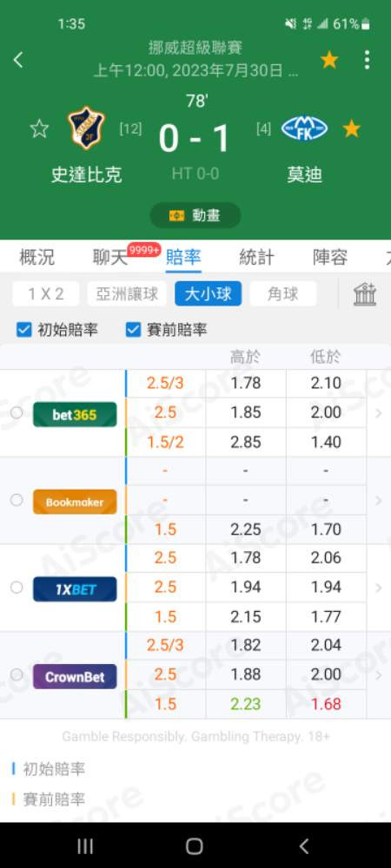This screenshot has width=391, height=868.
Task: Tap the 史達比克 team crest
Action: (86, 128)
